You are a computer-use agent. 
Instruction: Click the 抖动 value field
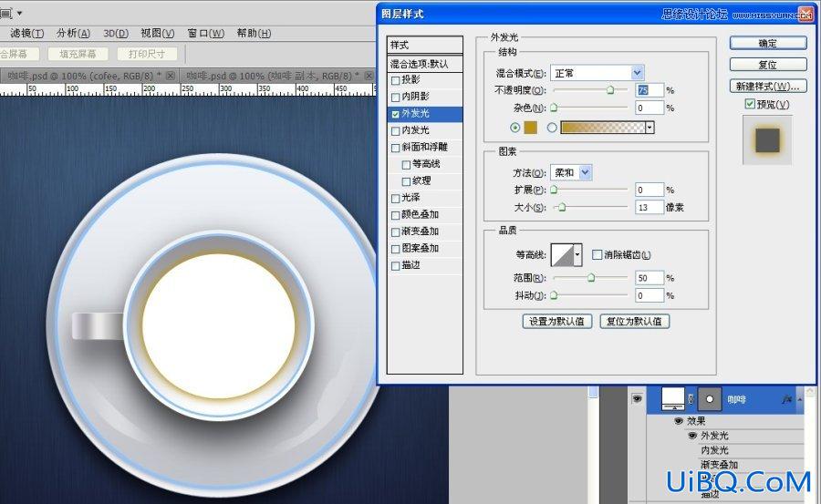click(x=650, y=295)
